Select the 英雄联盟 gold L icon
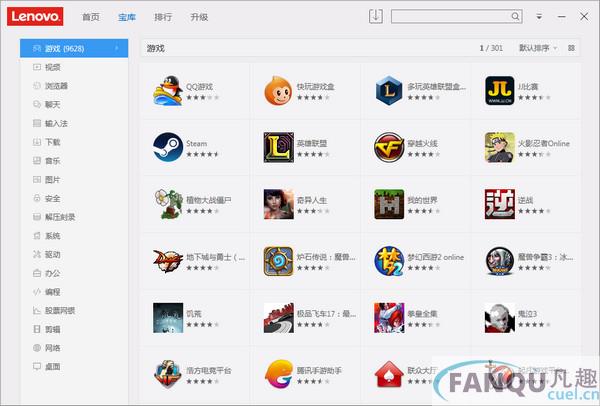The width and height of the screenshot is (600, 406). click(x=278, y=147)
